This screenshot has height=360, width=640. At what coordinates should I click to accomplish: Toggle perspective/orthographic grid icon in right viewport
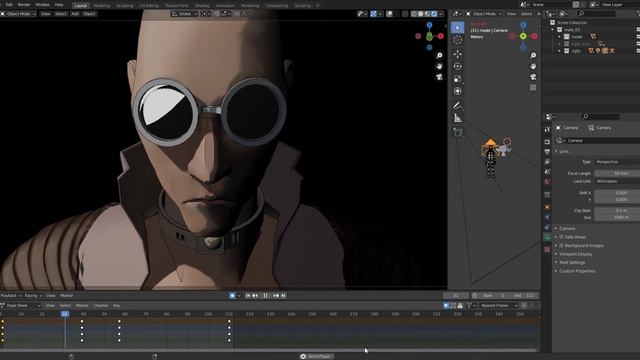click(x=533, y=87)
